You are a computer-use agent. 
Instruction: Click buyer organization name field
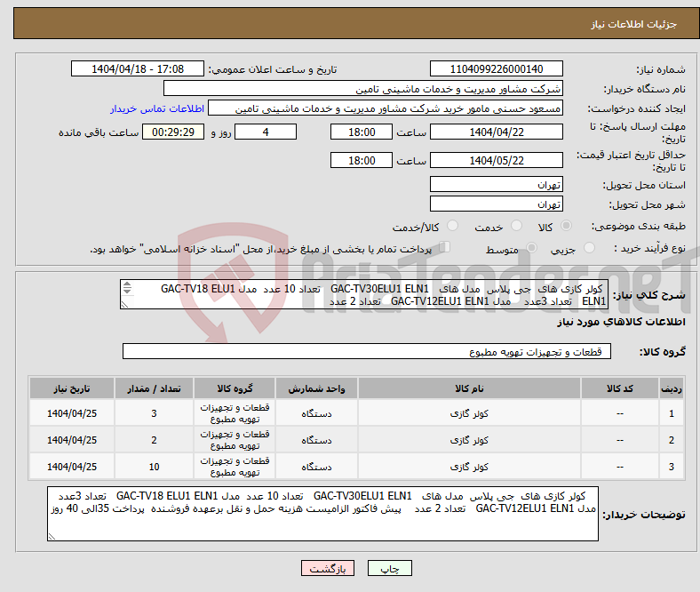[x=363, y=89]
